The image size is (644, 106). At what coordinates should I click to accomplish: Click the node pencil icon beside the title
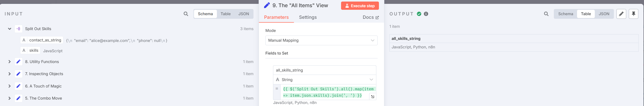click(267, 5)
